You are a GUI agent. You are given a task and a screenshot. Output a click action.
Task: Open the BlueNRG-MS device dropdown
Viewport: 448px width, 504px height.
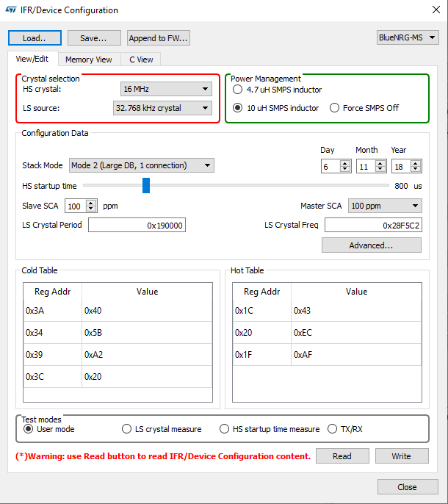pyautogui.click(x=408, y=37)
